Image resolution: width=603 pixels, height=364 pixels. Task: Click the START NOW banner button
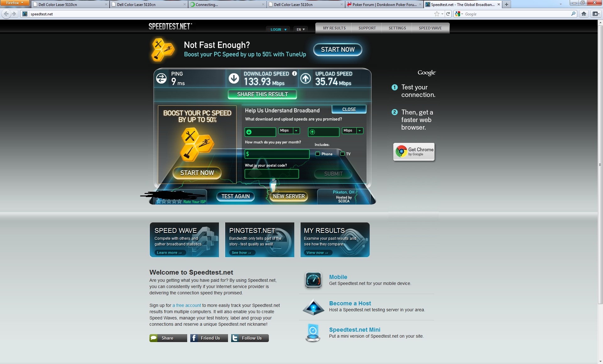coord(338,50)
